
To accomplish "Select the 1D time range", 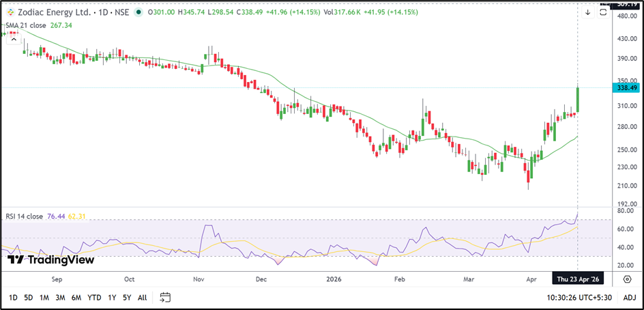I will click(13, 298).
